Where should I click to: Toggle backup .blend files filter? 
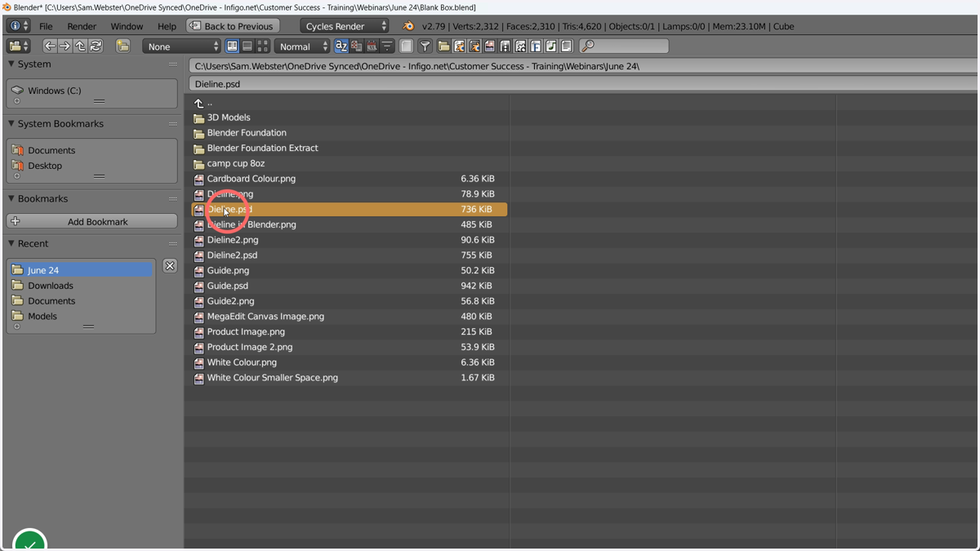click(474, 47)
